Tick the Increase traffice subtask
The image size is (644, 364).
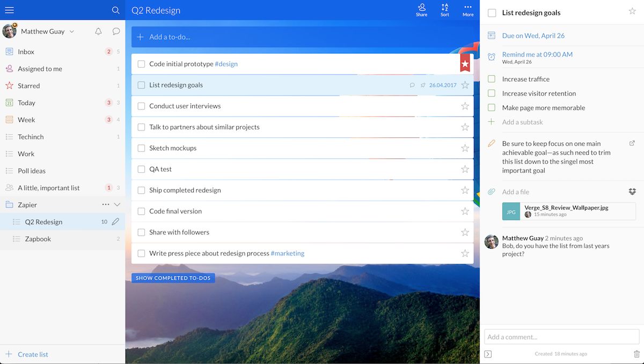pos(491,79)
